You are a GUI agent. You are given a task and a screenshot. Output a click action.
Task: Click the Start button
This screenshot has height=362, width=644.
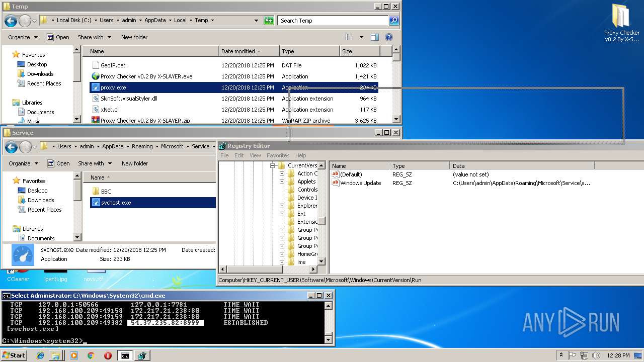coord(14,355)
